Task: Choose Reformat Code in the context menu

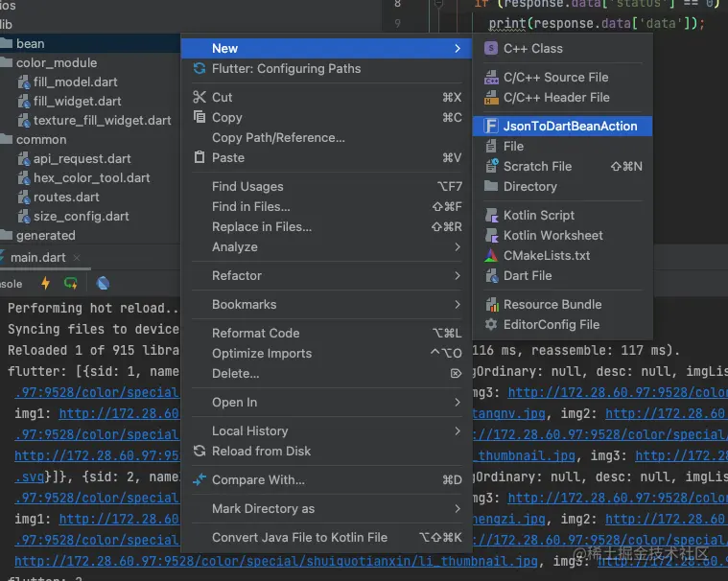Action: pos(255,333)
